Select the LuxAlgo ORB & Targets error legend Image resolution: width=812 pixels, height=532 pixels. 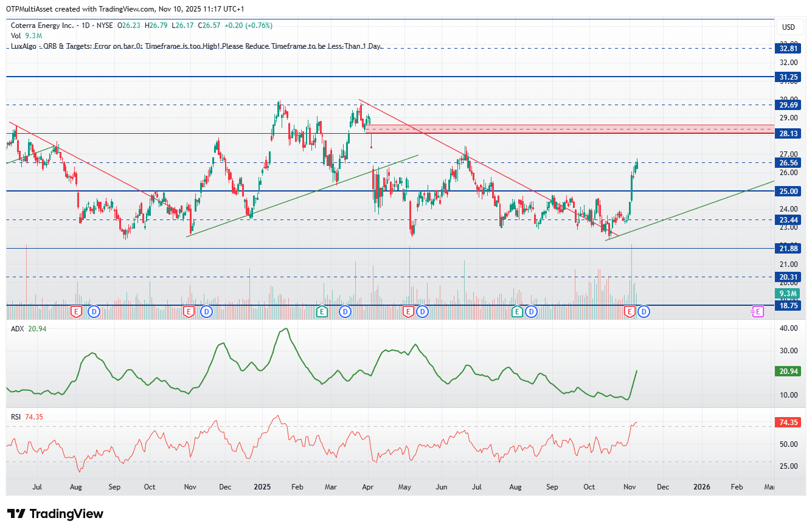pyautogui.click(x=196, y=46)
